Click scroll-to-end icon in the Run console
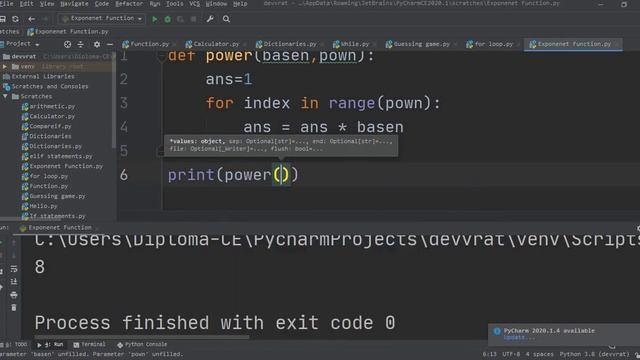Image resolution: width=640 pixels, height=360 pixels. click(13, 282)
